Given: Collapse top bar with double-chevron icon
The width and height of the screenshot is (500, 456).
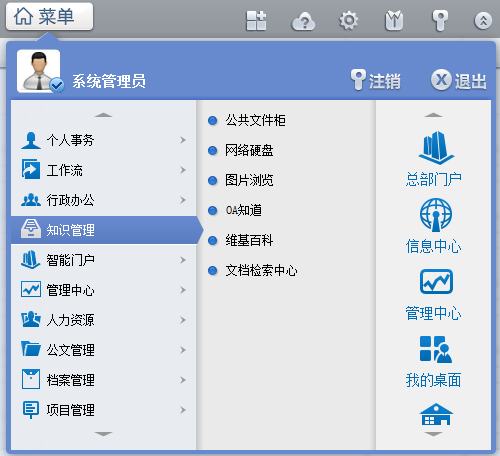Looking at the screenshot, I should coord(483,21).
